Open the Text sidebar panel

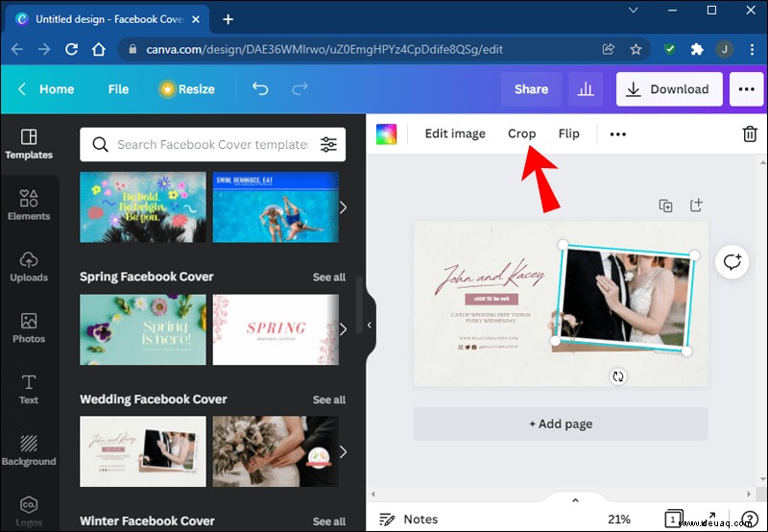(x=29, y=390)
